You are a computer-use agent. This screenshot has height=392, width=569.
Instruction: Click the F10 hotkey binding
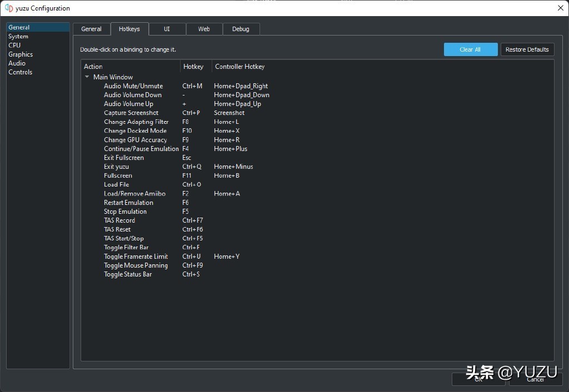187,131
